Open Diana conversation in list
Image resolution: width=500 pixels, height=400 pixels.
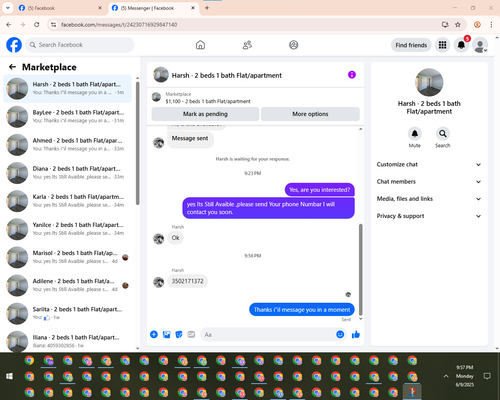[67, 173]
